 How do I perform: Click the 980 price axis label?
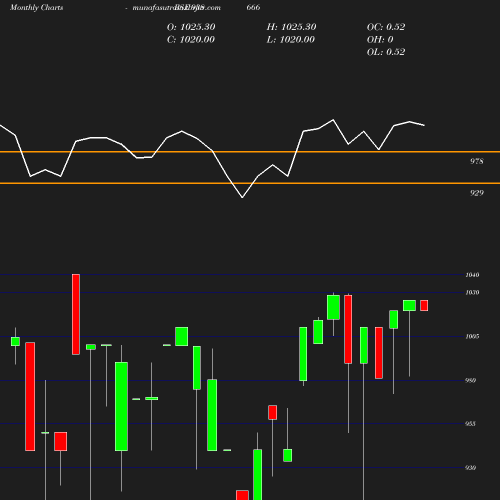tap(470, 380)
